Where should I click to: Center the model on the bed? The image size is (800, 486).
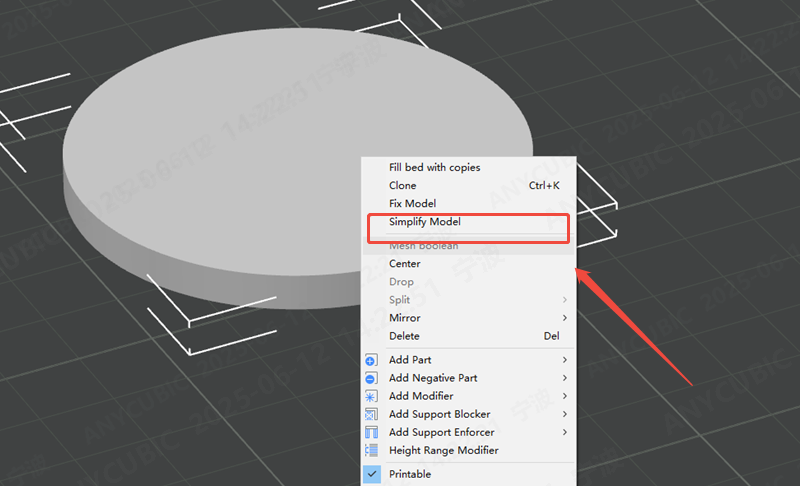pyautogui.click(x=469, y=264)
